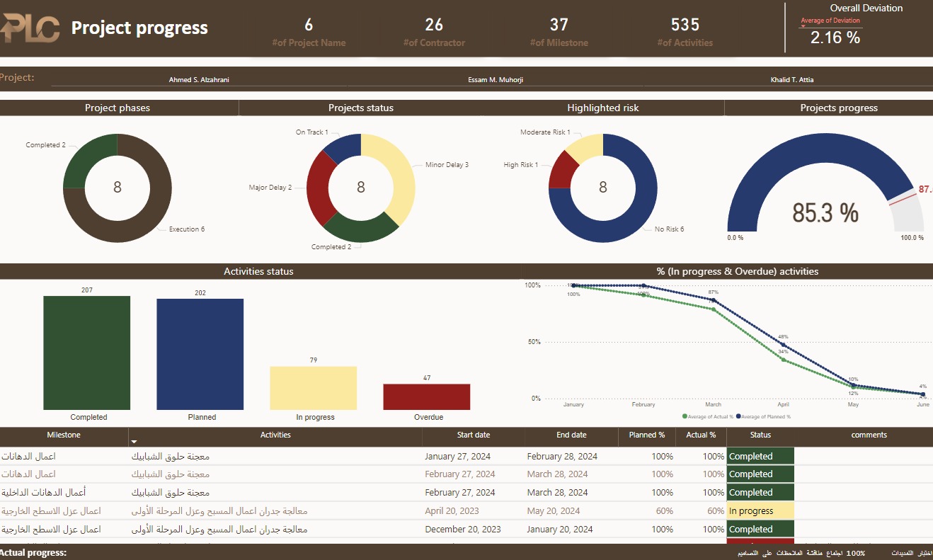Click the April data point labeled 48%
The height and width of the screenshot is (560, 933).
pos(783,345)
